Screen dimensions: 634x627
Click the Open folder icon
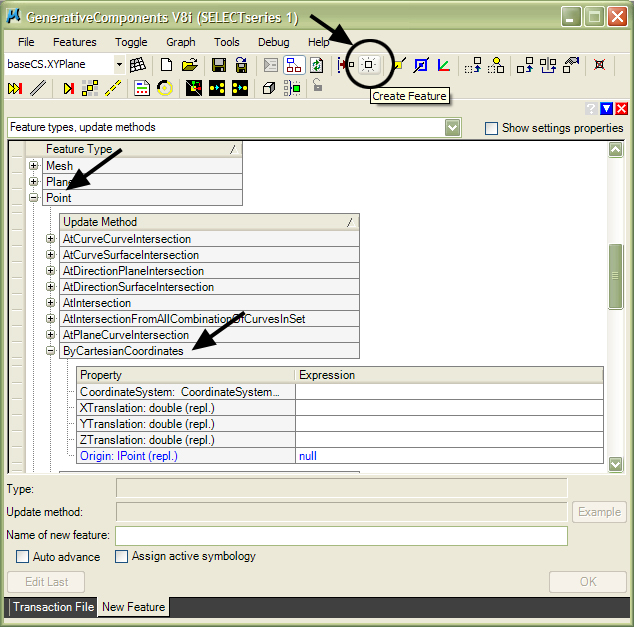[189, 65]
